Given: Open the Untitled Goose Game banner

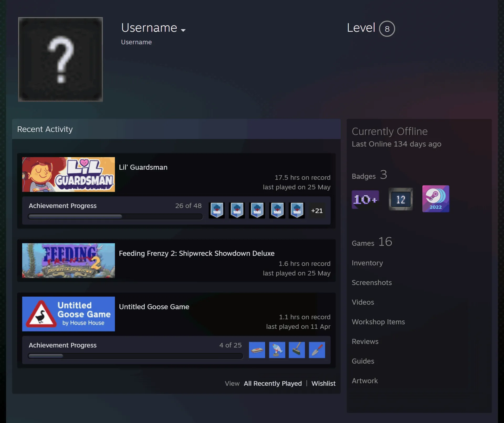Looking at the screenshot, I should [x=69, y=314].
